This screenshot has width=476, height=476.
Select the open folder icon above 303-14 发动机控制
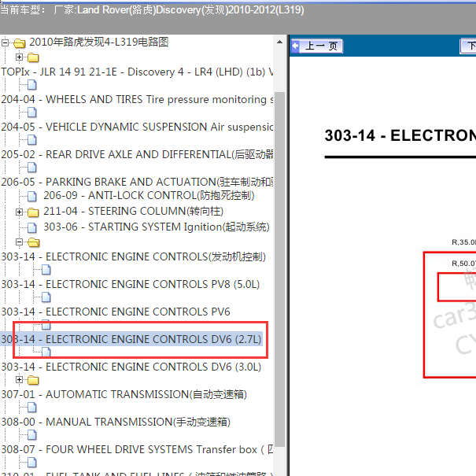click(x=33, y=242)
